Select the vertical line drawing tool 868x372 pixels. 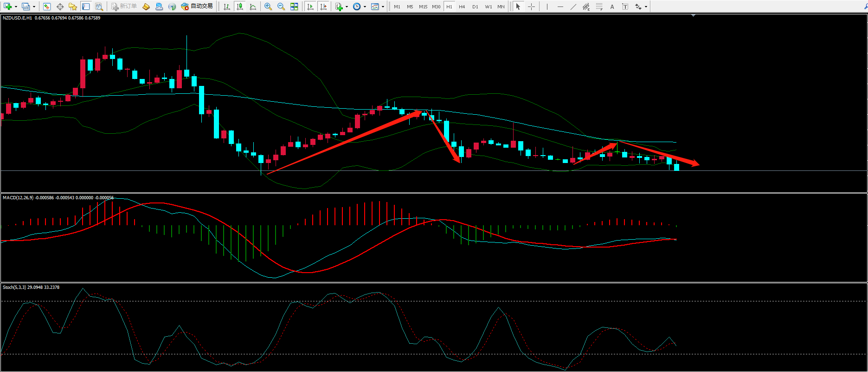[x=547, y=7]
